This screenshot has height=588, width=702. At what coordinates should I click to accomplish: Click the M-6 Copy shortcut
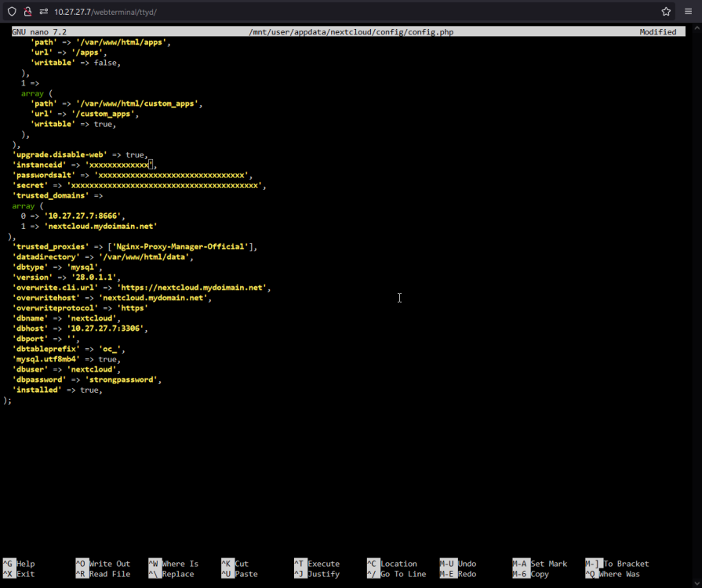531,574
